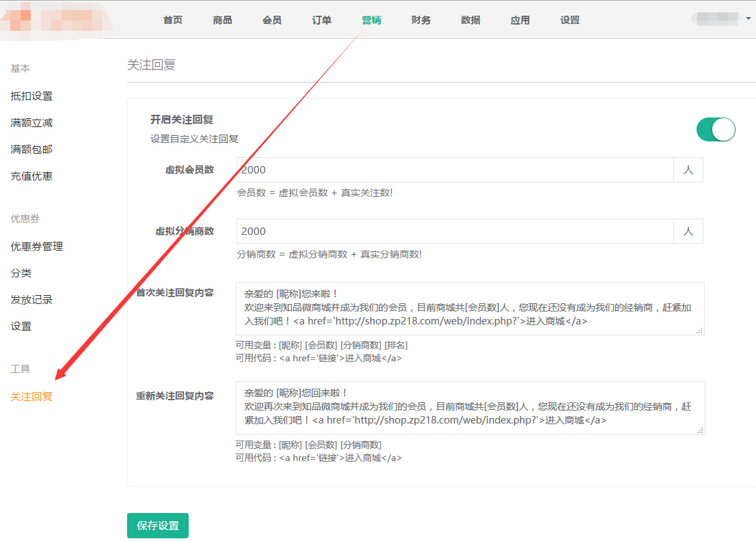Open the user account dropdown arrow
The height and width of the screenshot is (541, 756).
[748, 19]
